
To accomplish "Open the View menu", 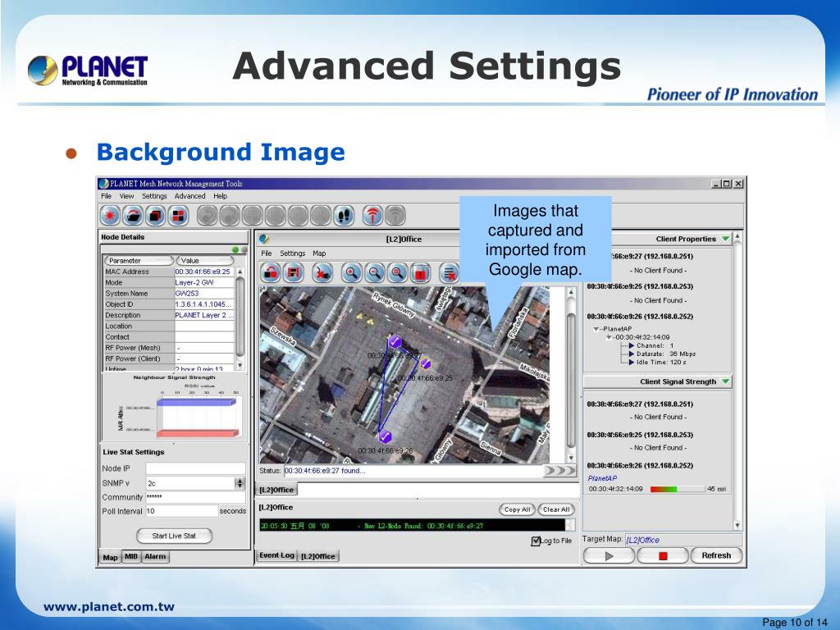I will (x=126, y=196).
